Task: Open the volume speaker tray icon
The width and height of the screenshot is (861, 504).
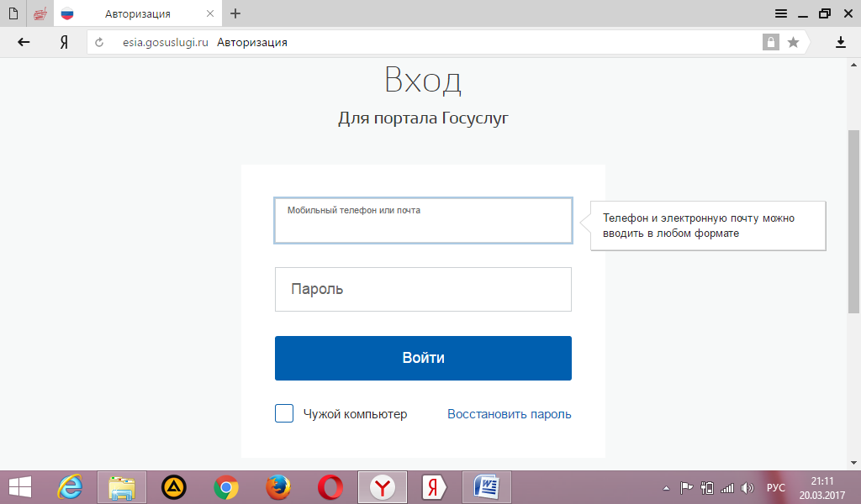Action: coord(747,487)
